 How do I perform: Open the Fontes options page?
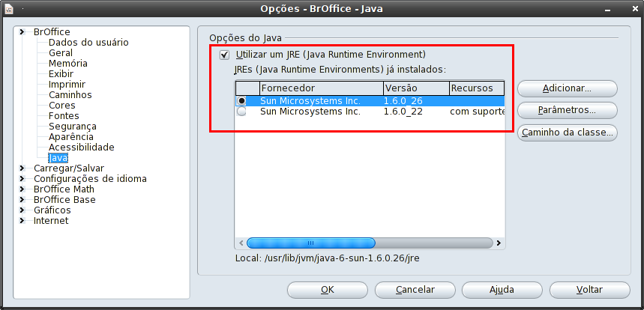click(64, 116)
